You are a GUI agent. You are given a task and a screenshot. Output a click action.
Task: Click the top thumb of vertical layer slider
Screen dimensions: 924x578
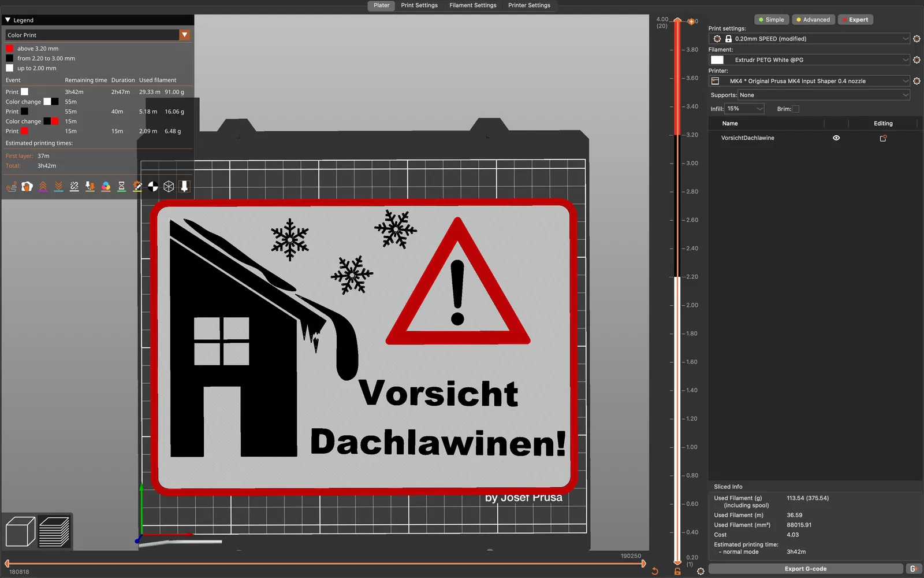[677, 21]
